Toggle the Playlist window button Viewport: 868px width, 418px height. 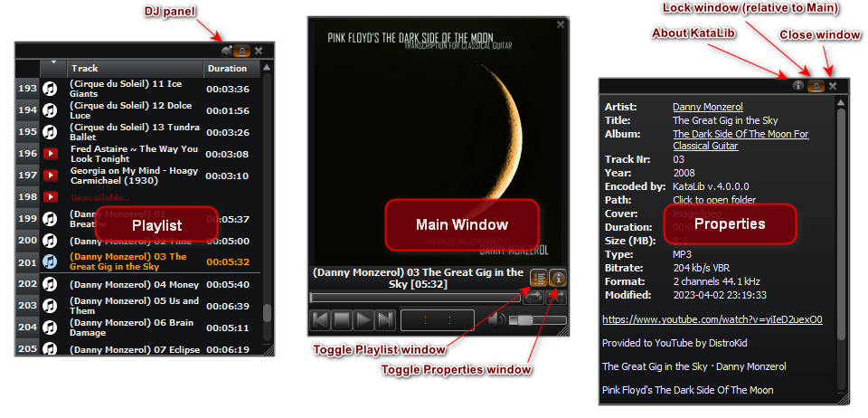(x=538, y=278)
